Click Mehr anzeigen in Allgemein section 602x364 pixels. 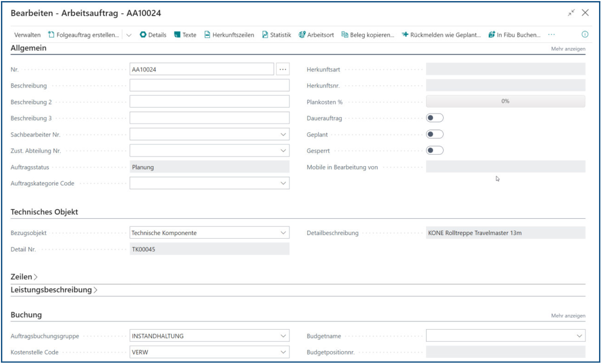568,49
